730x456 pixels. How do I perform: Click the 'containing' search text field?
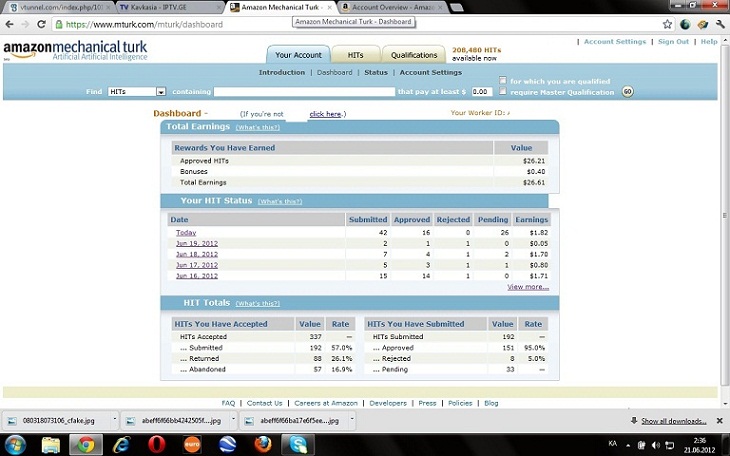(304, 92)
